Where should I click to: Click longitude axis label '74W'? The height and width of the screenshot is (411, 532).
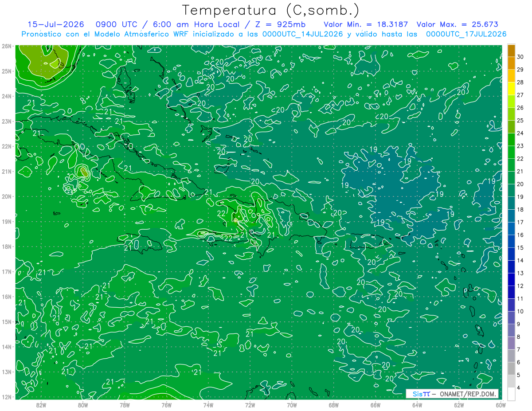(208, 405)
